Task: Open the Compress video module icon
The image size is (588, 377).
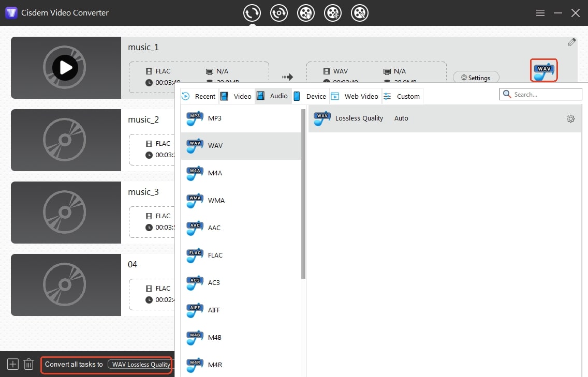Action: coord(333,13)
